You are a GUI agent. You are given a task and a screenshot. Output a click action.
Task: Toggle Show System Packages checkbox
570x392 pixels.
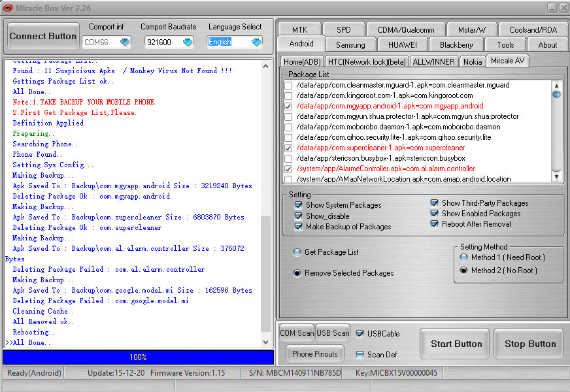[299, 205]
